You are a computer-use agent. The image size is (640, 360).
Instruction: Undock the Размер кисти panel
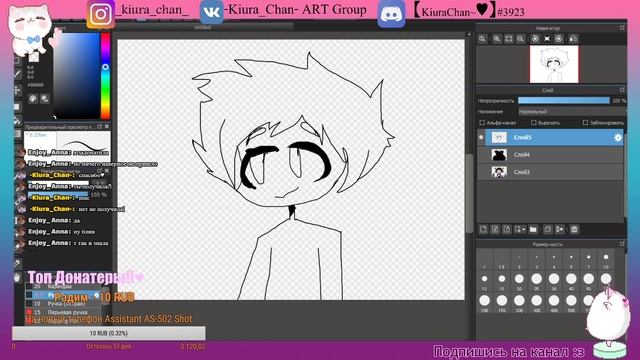click(622, 244)
